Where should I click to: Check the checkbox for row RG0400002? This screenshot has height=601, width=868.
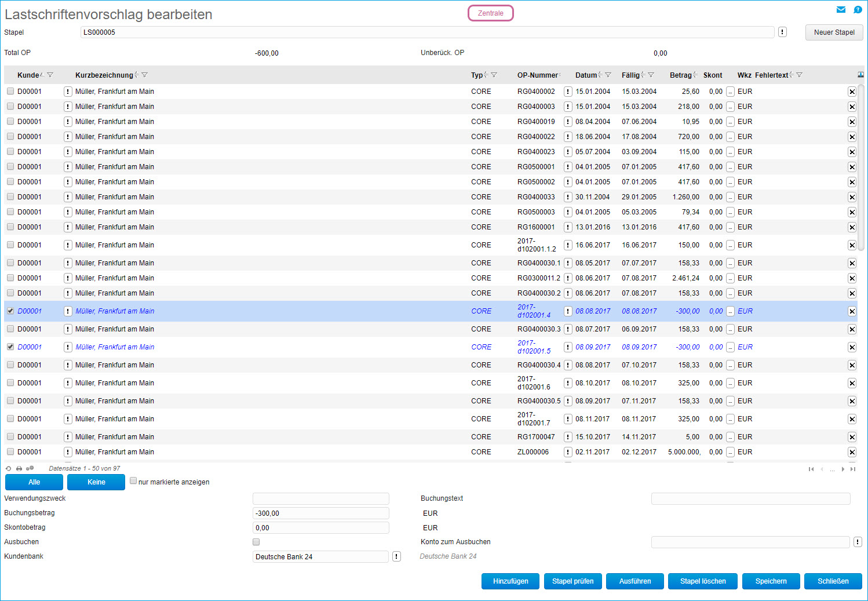coord(10,92)
